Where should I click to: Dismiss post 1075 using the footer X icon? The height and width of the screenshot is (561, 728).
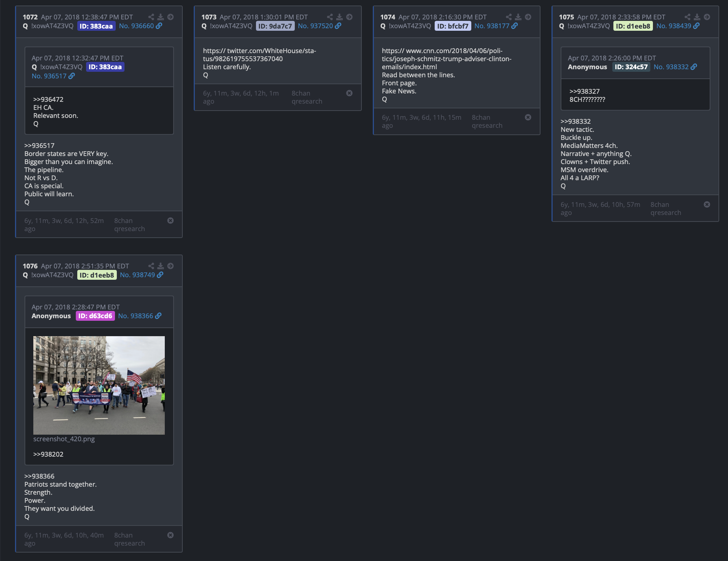pos(707,204)
